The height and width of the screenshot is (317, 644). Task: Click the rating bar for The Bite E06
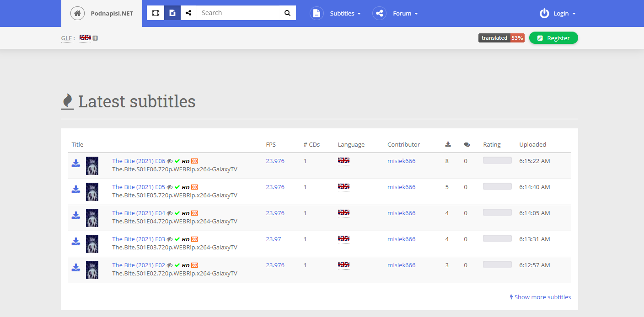497,160
